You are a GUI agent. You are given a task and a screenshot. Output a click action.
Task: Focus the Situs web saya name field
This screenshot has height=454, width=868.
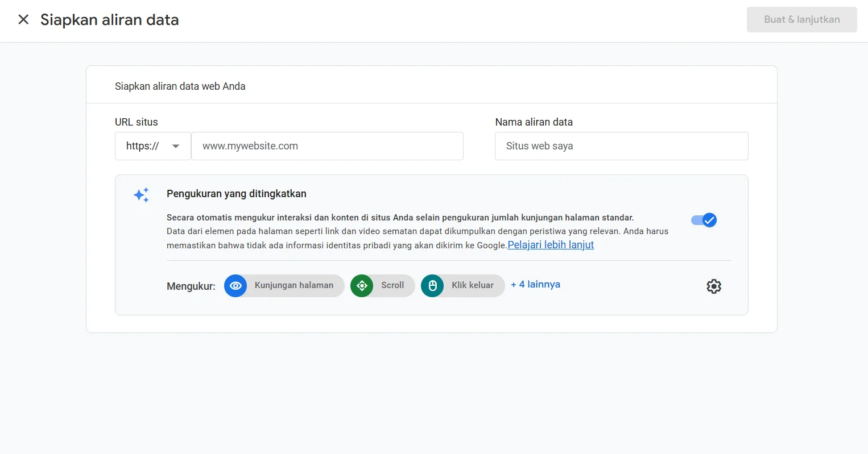coord(622,146)
